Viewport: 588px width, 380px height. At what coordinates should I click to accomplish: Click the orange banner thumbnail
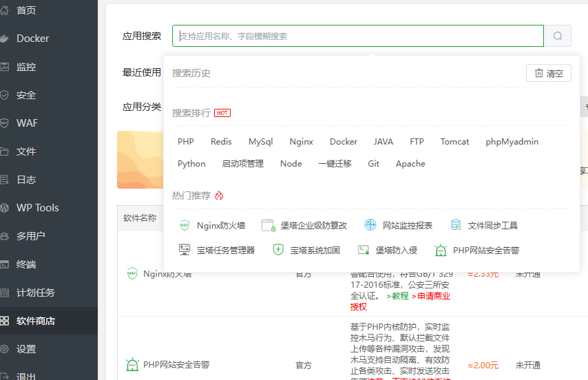click(140, 160)
